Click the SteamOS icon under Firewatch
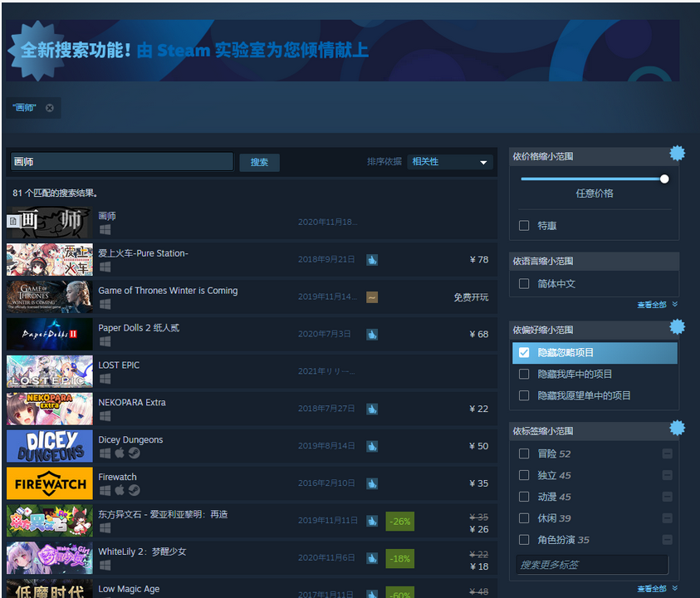 (135, 490)
